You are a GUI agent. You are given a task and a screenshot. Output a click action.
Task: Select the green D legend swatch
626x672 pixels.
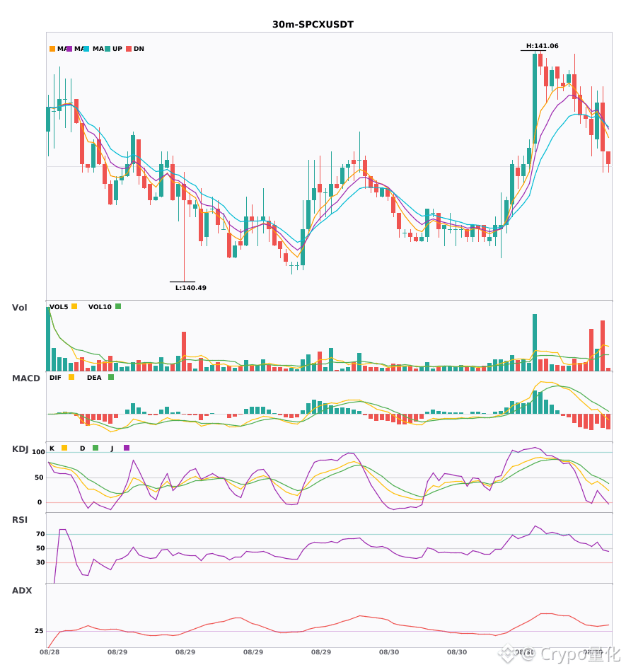click(95, 448)
